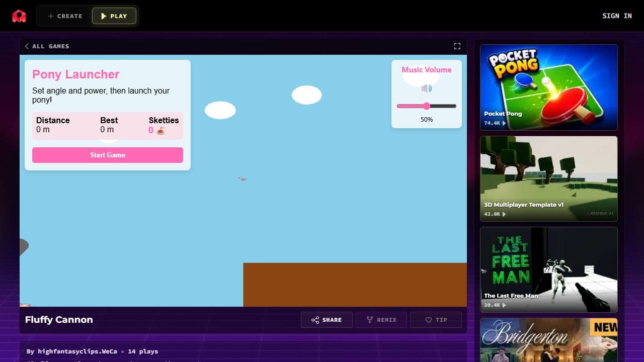The width and height of the screenshot is (644, 362).
Task: Click the Best stat label
Action: point(109,120)
